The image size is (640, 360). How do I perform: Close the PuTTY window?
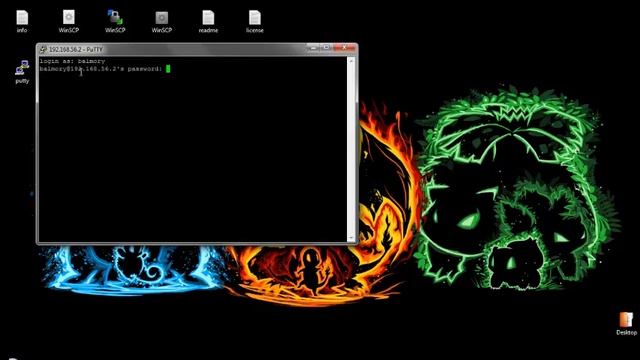pyautogui.click(x=344, y=48)
